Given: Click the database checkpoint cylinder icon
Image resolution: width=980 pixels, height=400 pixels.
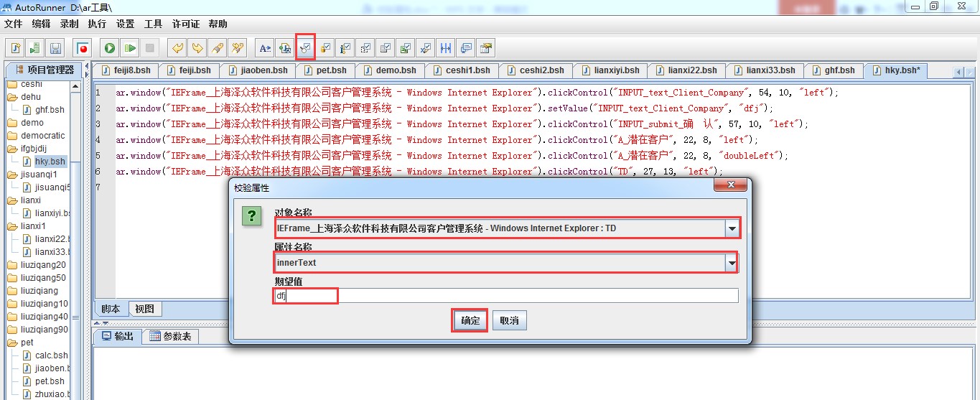Looking at the screenshot, I should (x=325, y=48).
